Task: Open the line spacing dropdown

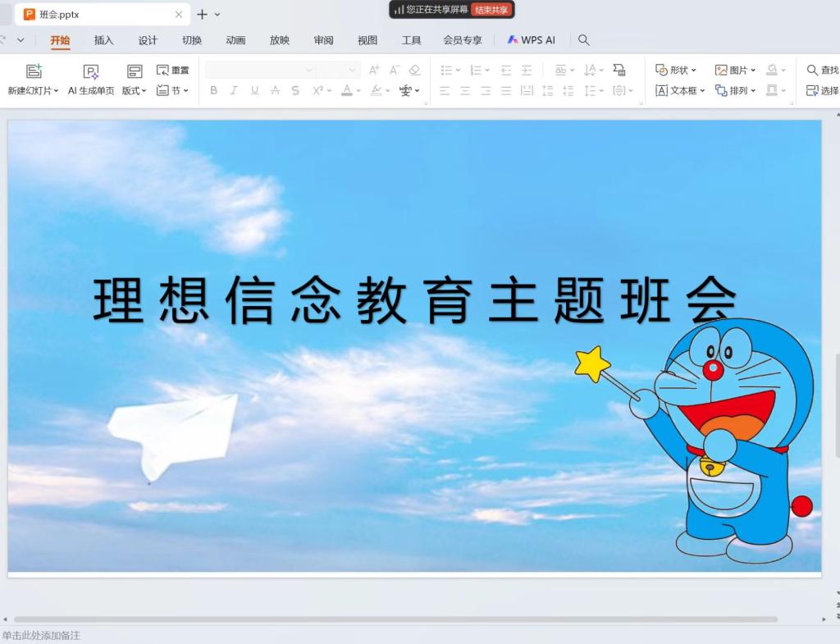Action: coord(593,90)
